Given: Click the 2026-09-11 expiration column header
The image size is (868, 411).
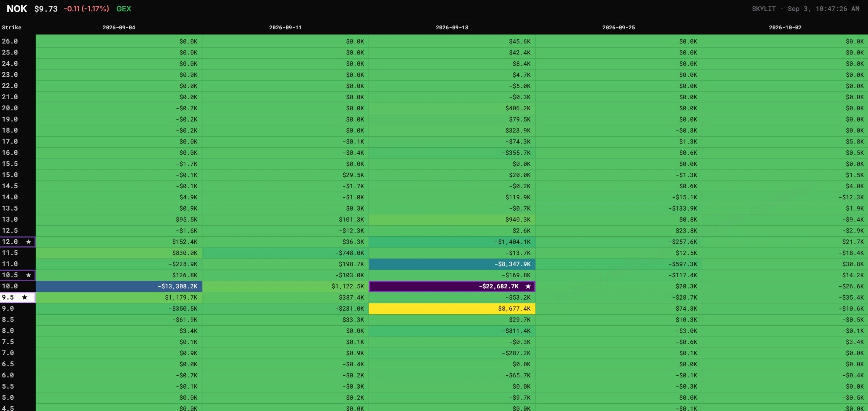Looking at the screenshot, I should coord(285,28).
